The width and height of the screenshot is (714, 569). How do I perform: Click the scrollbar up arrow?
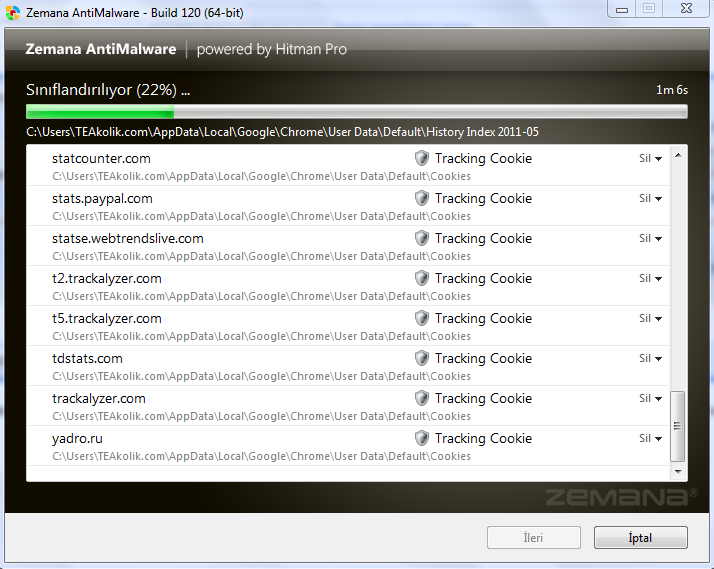click(x=678, y=156)
